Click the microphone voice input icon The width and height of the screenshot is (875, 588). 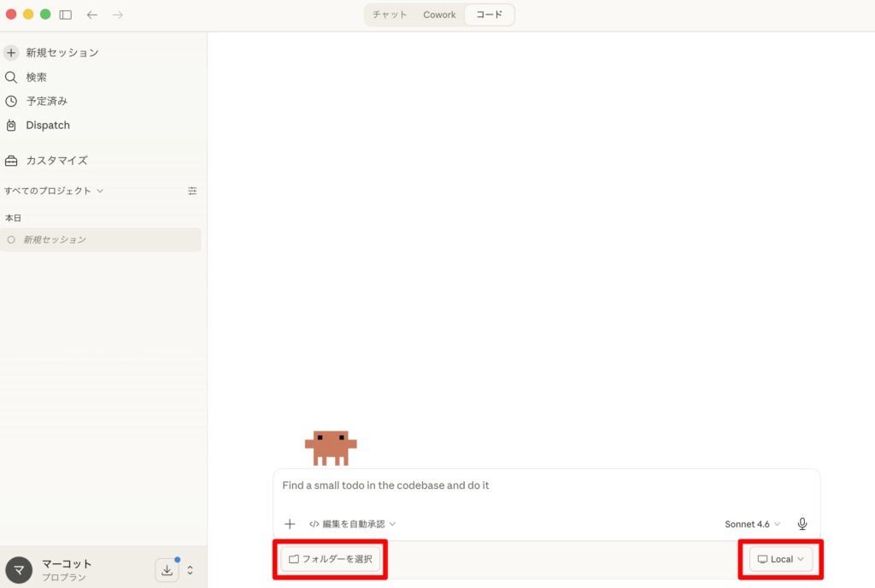(802, 524)
